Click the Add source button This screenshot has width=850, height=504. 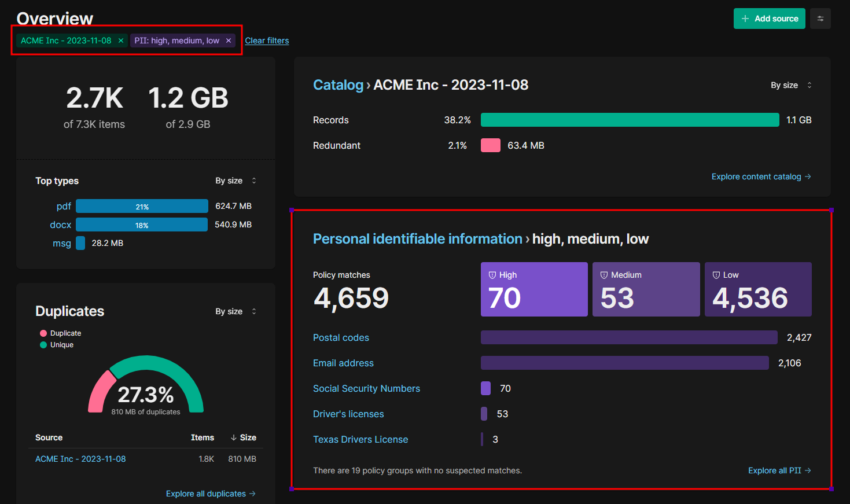pos(769,19)
